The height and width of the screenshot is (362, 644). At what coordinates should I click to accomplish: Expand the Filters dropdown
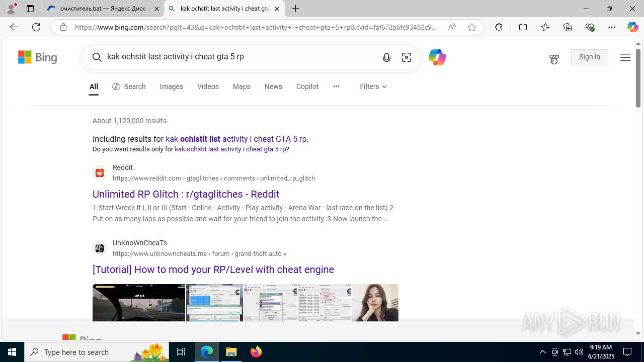pyautogui.click(x=373, y=86)
